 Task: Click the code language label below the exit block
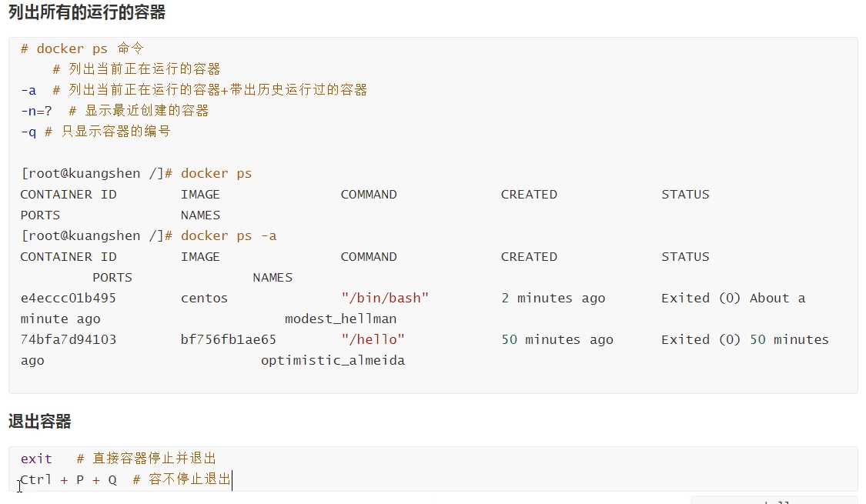point(774,501)
